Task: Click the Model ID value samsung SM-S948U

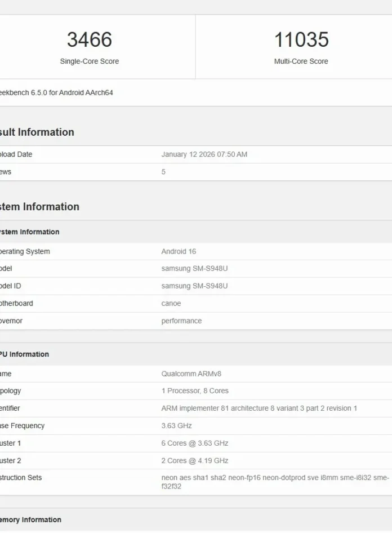Action: pyautogui.click(x=194, y=286)
